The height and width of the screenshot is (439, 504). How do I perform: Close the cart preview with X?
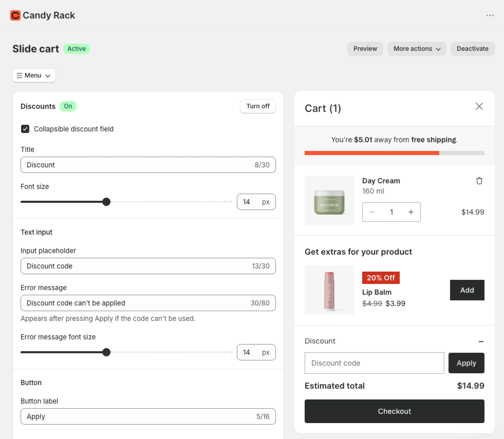pos(479,106)
